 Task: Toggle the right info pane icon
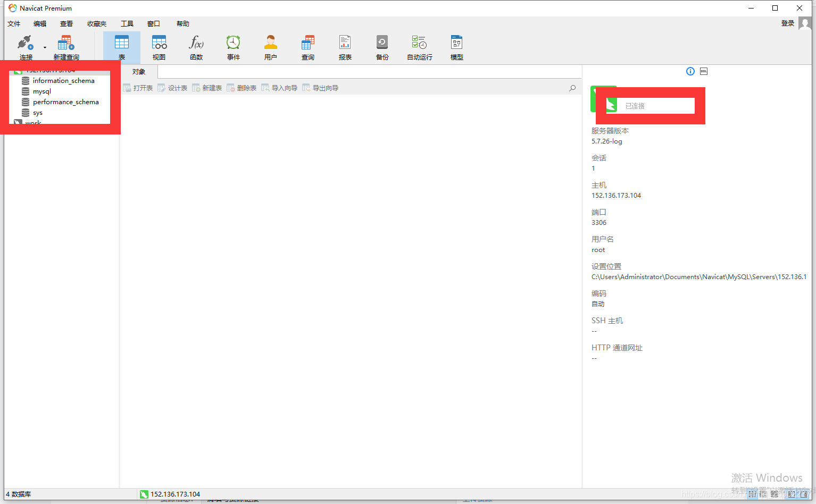click(804, 494)
